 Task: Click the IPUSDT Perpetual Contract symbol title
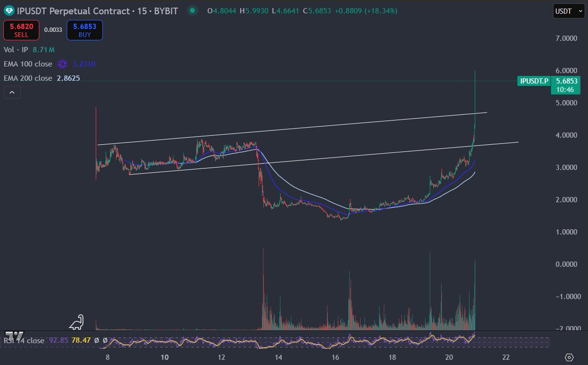(x=73, y=10)
